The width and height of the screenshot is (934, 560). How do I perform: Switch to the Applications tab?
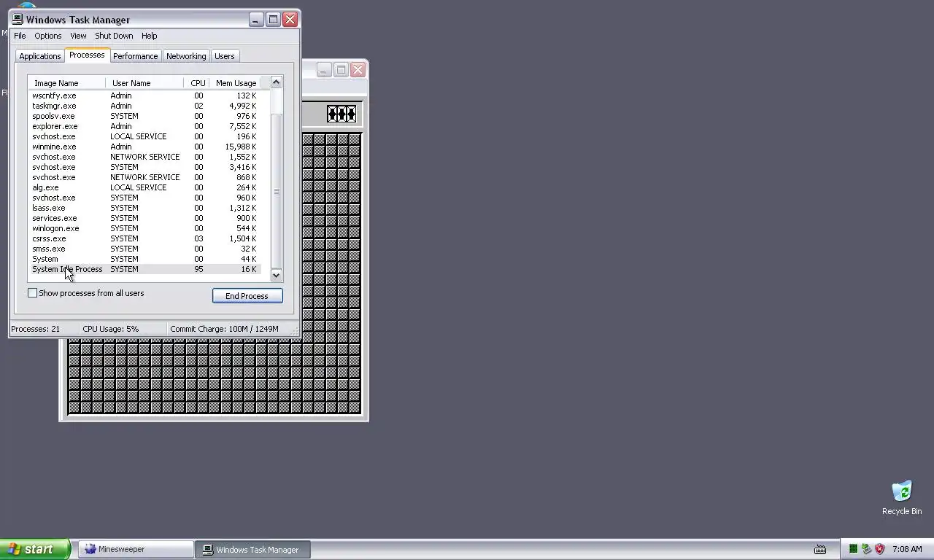tap(40, 56)
